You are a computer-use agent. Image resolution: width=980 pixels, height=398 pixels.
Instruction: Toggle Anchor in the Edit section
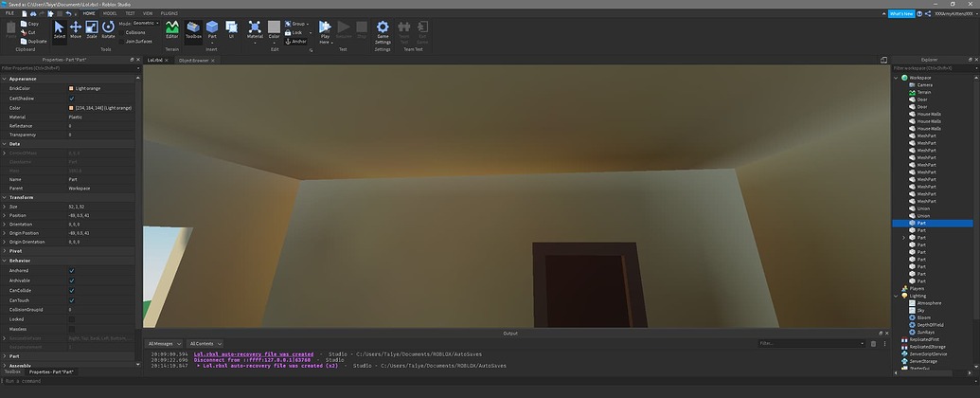[295, 42]
